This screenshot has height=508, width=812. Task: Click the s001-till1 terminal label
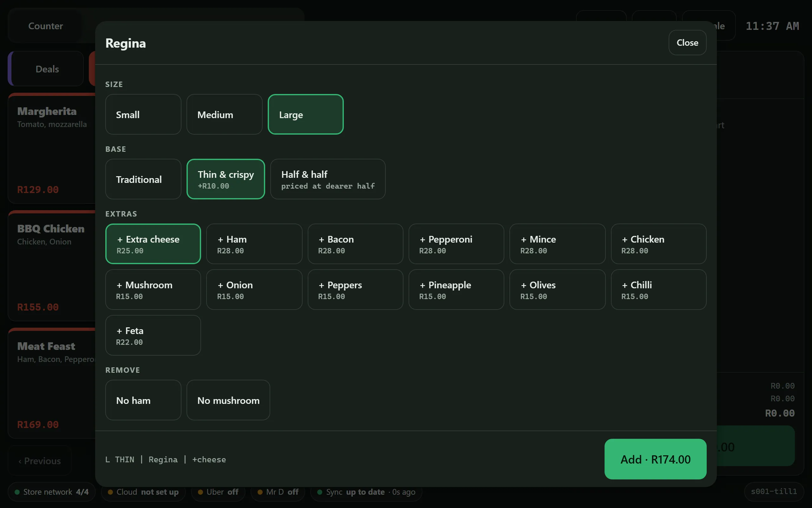774,491
